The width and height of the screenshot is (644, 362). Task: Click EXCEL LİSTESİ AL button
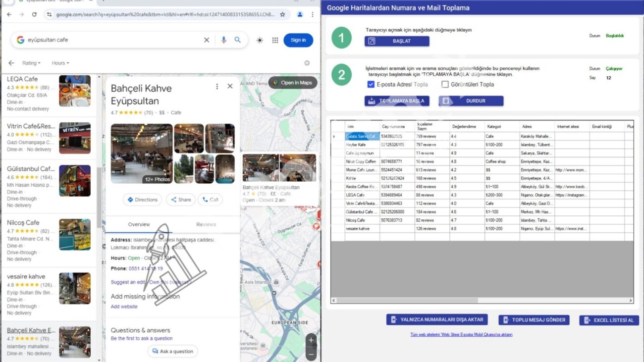tap(609, 320)
